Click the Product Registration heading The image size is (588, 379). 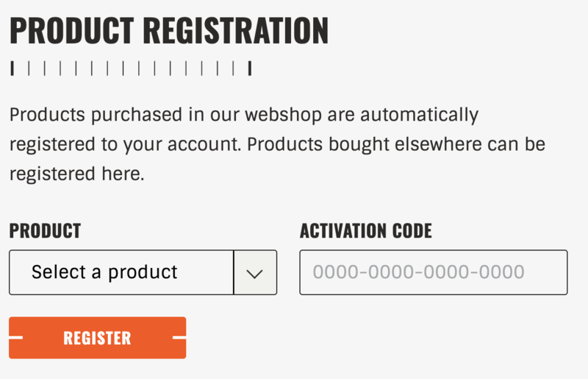[x=169, y=30]
